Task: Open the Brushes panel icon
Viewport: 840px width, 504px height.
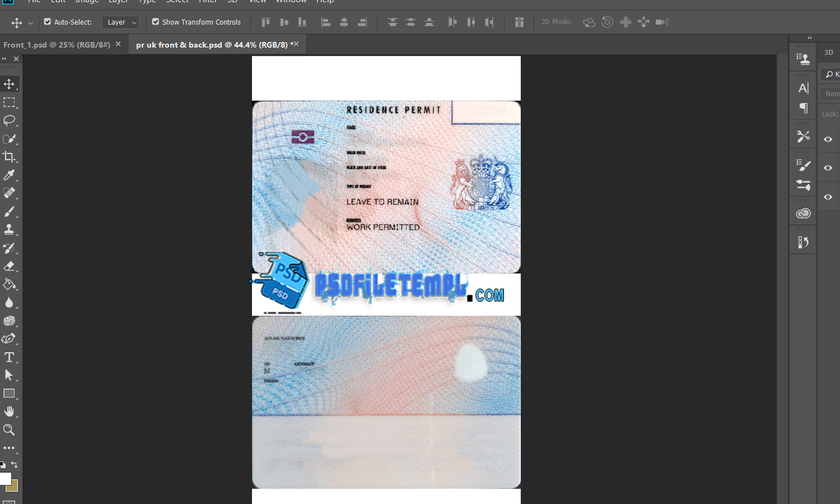Action: coord(803,185)
